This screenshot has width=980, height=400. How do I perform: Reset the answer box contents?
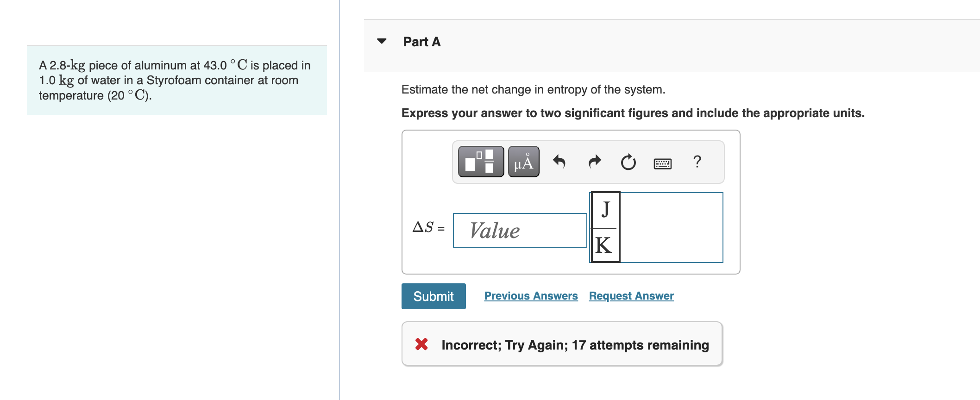628,162
